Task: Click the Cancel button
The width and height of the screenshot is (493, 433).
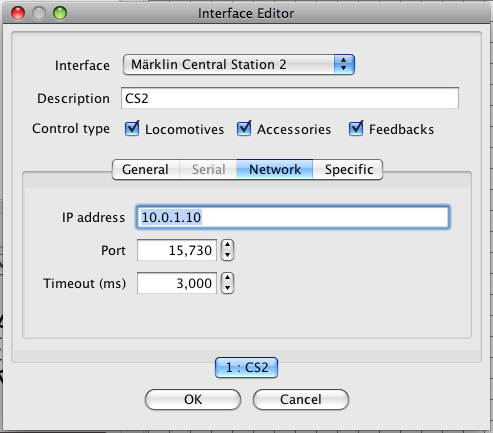Action: tap(301, 399)
